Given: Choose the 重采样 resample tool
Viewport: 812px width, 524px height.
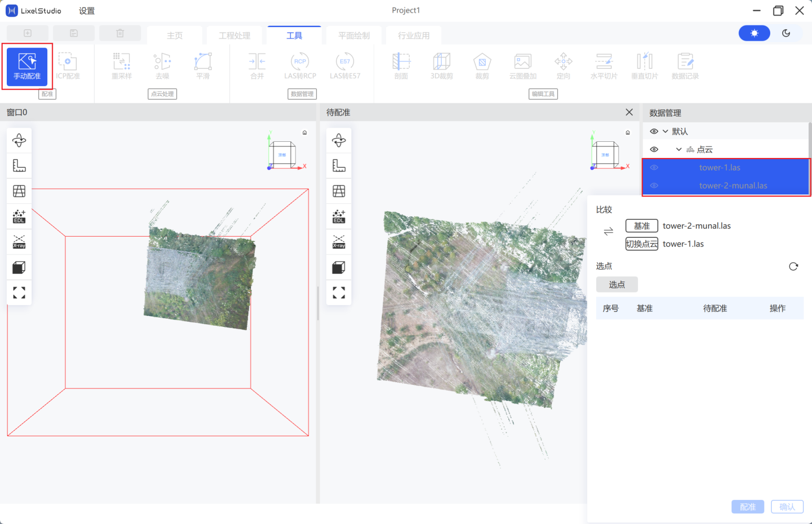Looking at the screenshot, I should click(122, 66).
